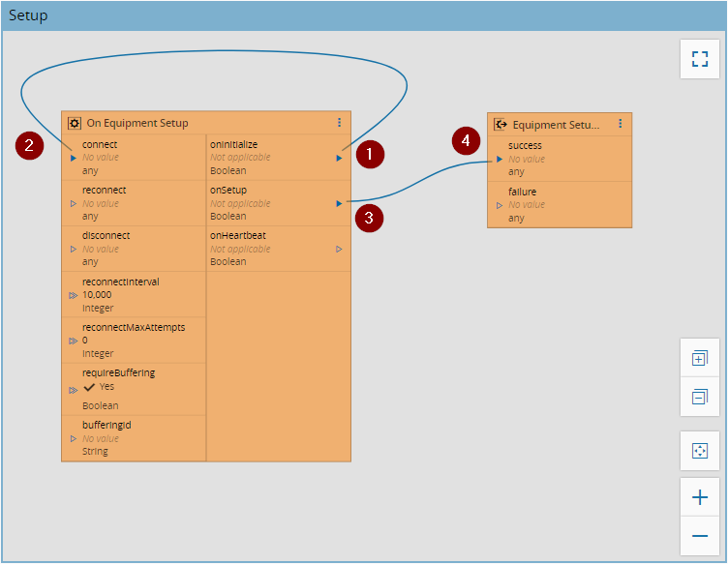728x564 pixels.
Task: Click the gear icon on On Equipment Setup
Action: [x=75, y=124]
